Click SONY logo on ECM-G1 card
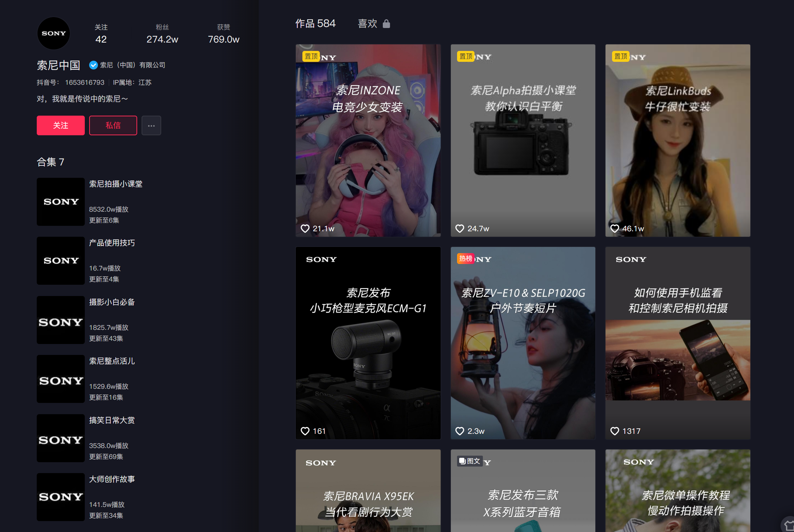The height and width of the screenshot is (532, 794). pyautogui.click(x=321, y=259)
